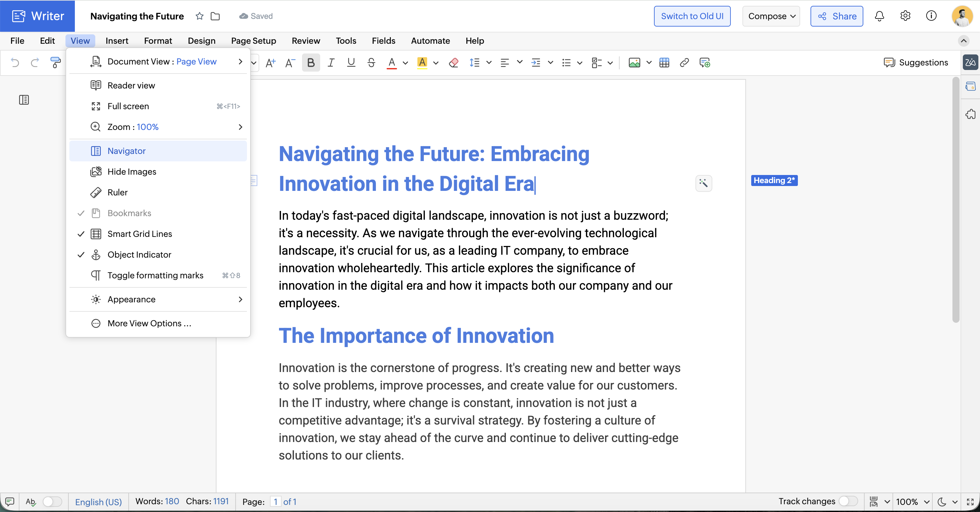Click the format painter icon
Screen dimensions: 980x512
(55, 63)
